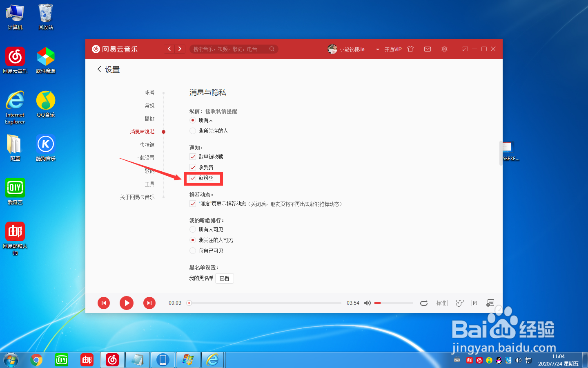Open the 回收站 recycle bin icon

[x=46, y=17]
